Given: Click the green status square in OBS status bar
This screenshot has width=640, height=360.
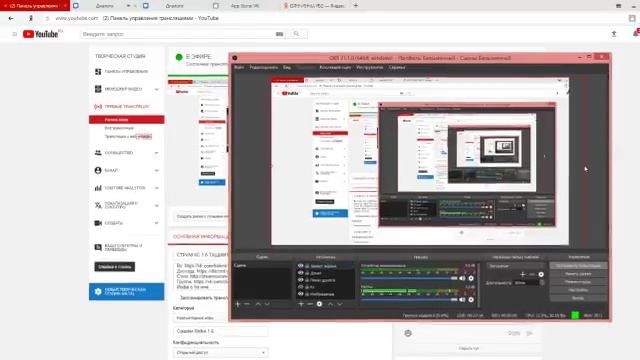Looking at the screenshot, I should click(575, 315).
